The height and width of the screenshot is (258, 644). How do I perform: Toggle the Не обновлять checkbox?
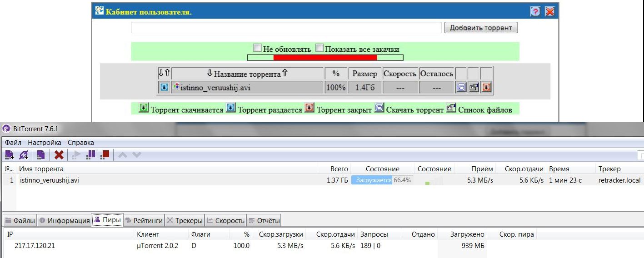(x=257, y=48)
